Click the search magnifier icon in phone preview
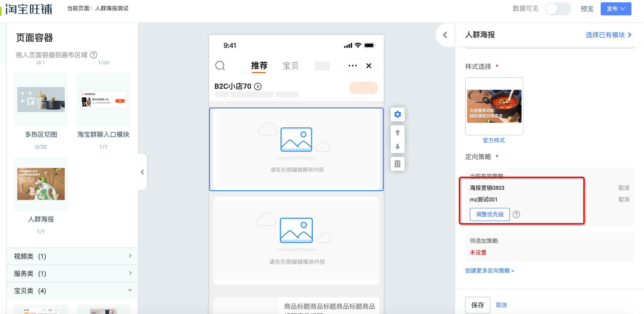The height and width of the screenshot is (314, 644). (220, 66)
